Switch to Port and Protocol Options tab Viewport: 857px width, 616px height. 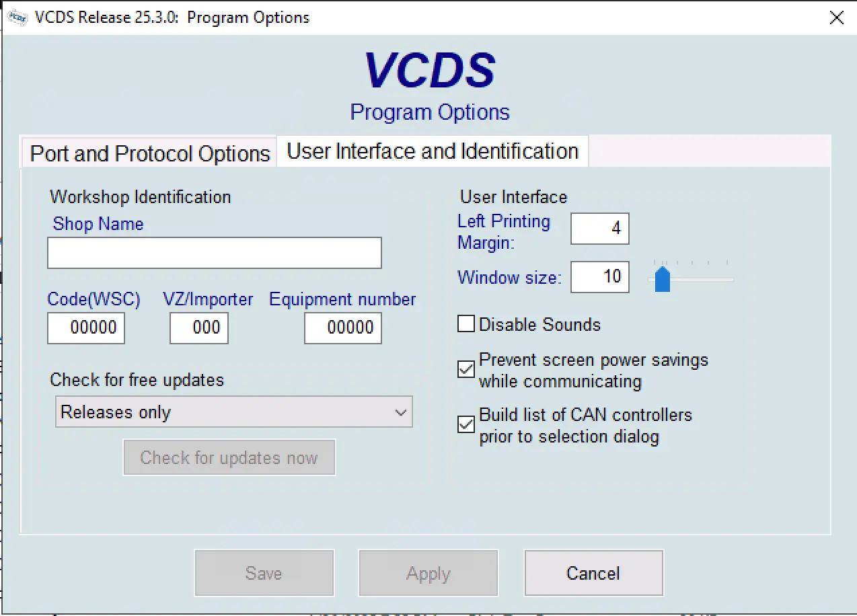coord(149,153)
